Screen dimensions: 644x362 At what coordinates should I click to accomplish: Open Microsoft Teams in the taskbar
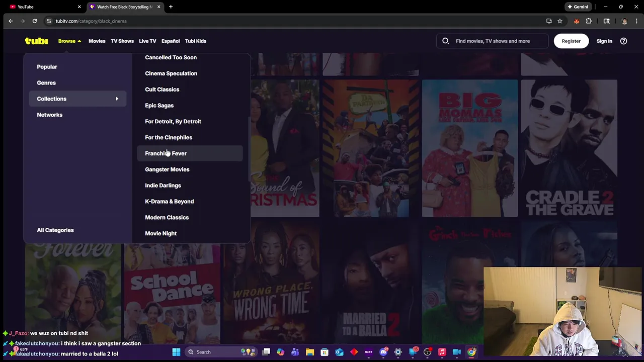point(295,352)
